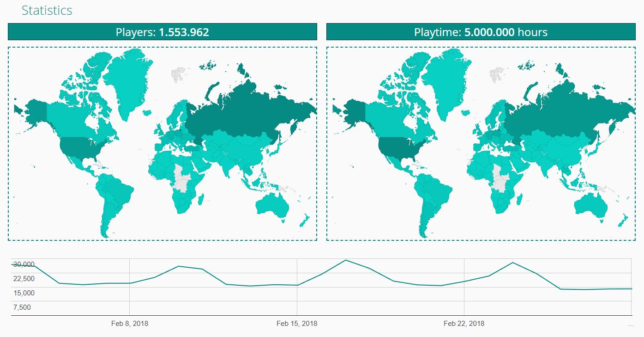
Task: Click the Statistics section heading
Action: [x=47, y=11]
